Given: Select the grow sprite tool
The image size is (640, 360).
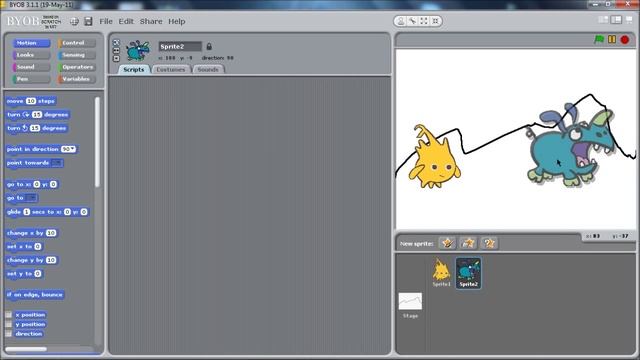Looking at the screenshot, I should point(424,21).
